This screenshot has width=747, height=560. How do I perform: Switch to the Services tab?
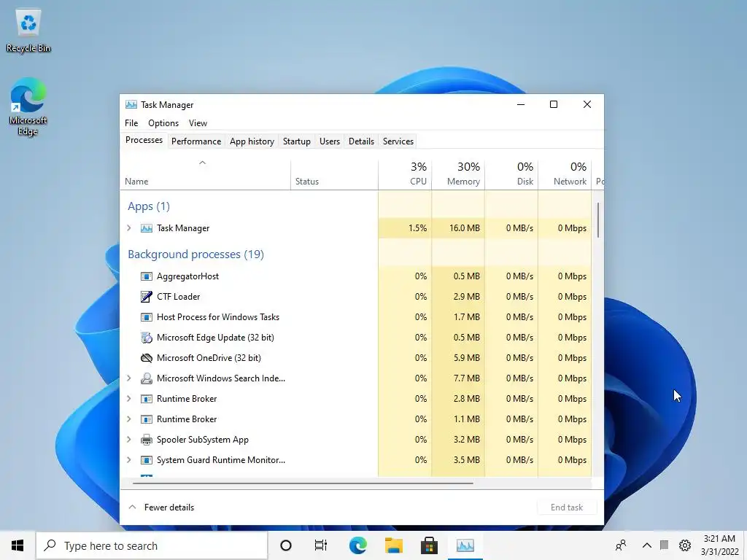pyautogui.click(x=398, y=141)
